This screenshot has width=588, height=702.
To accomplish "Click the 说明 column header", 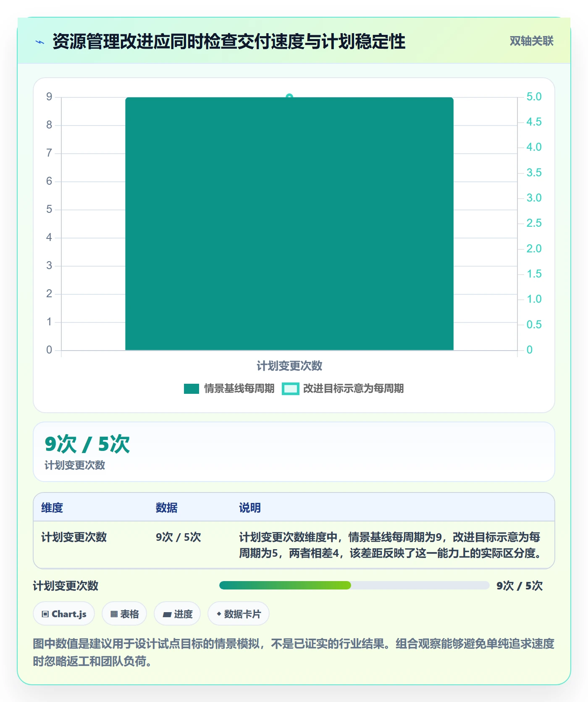I will coord(250,508).
